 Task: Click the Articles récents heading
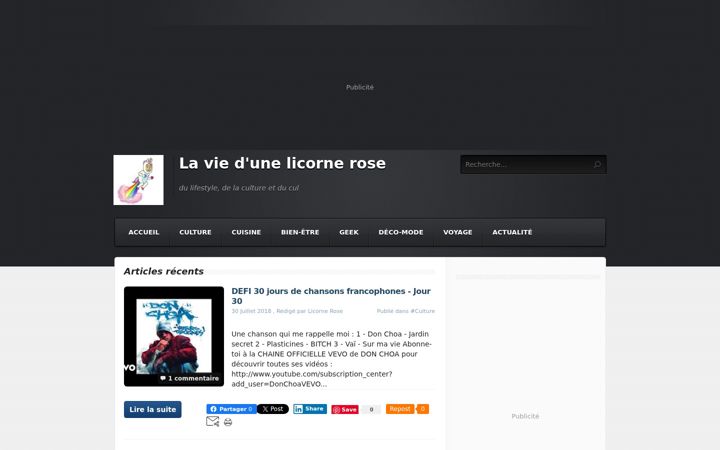(163, 271)
